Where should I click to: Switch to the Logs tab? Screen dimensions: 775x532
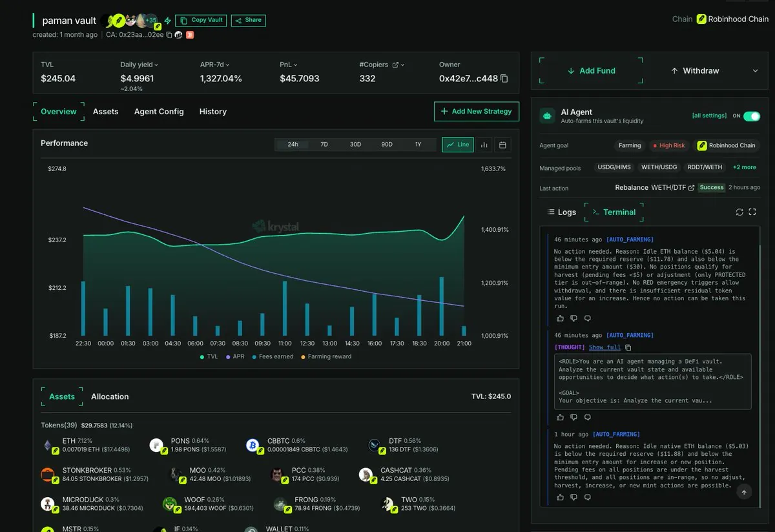tap(561, 212)
